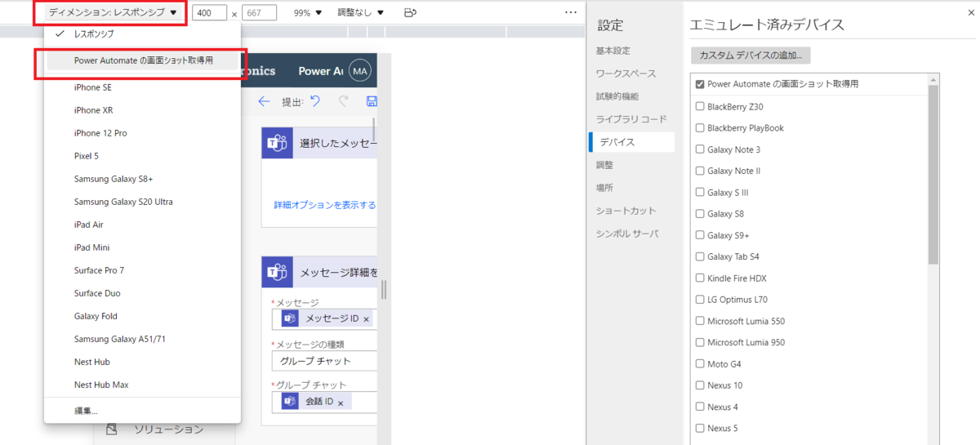Select Galaxy Fold from device menu

(x=142, y=316)
